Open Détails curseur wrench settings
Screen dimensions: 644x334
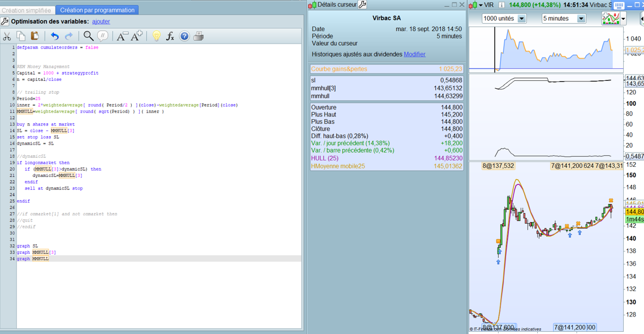click(x=362, y=5)
